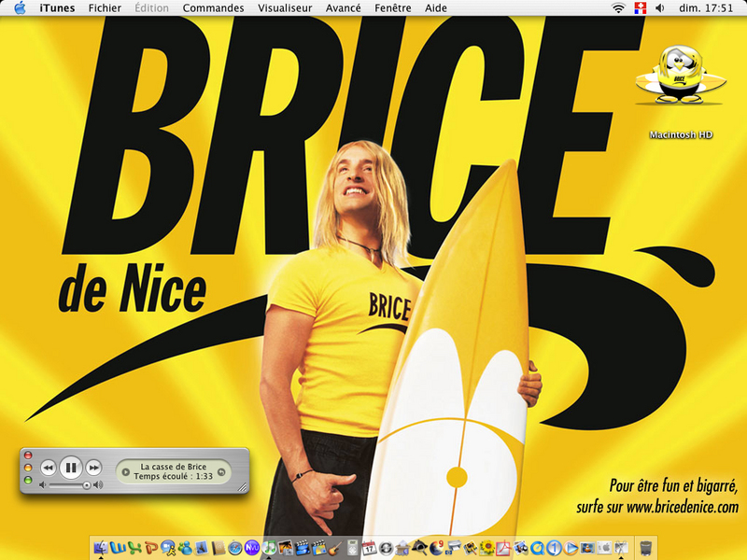Open iPhoto from the Dock

coord(286,548)
